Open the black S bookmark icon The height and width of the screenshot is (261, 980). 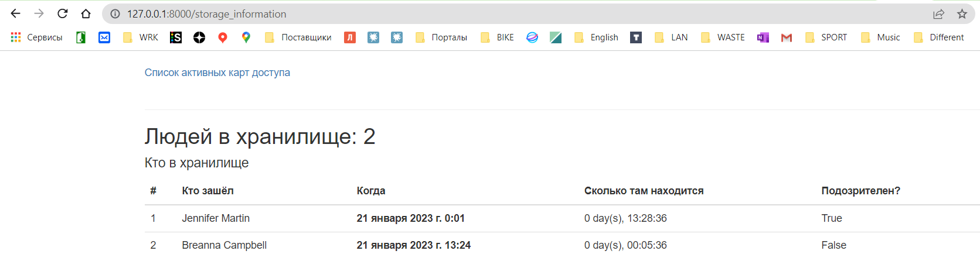pos(176,37)
